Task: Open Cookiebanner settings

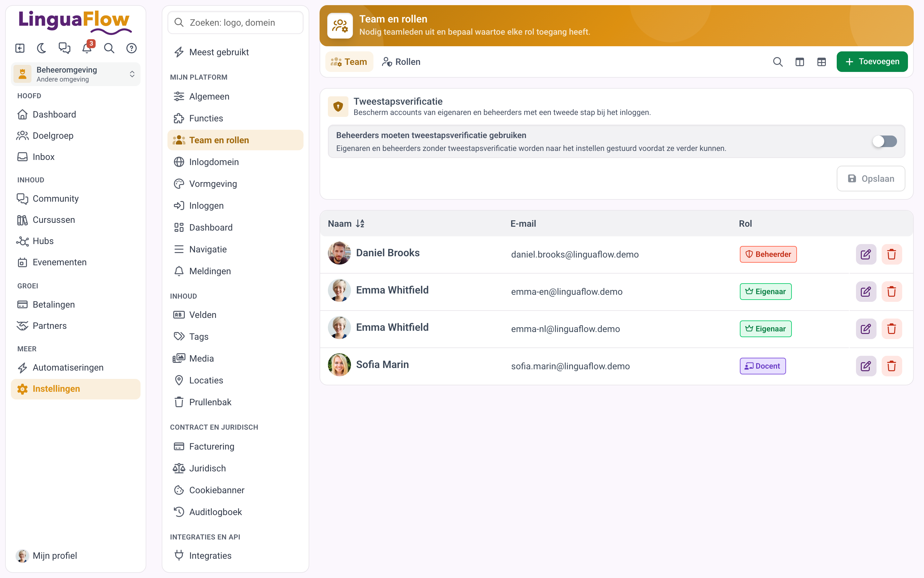Action: 235,490
